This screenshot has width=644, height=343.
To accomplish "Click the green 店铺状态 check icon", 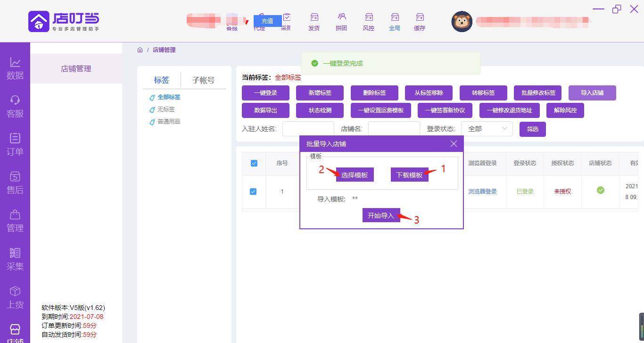I will click(x=600, y=190).
